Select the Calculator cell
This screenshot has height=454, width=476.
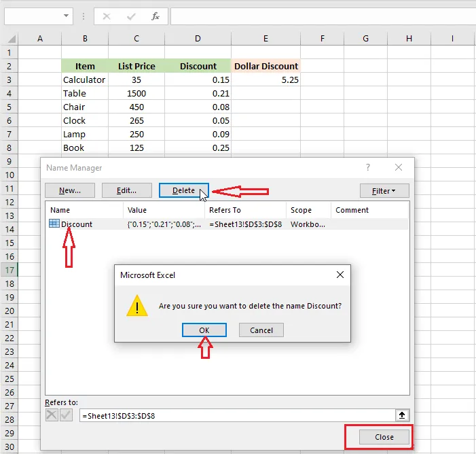pos(85,80)
